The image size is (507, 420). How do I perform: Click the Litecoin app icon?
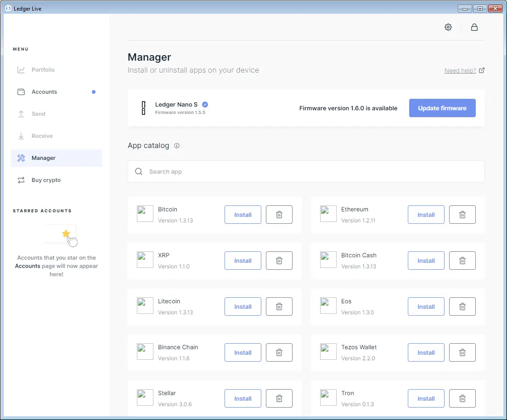click(x=145, y=306)
